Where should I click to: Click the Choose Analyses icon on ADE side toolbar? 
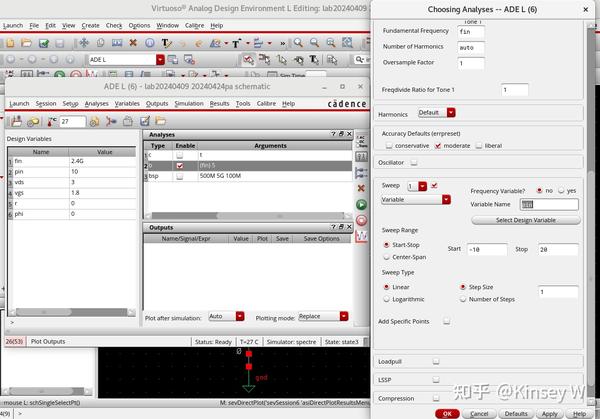362,141
